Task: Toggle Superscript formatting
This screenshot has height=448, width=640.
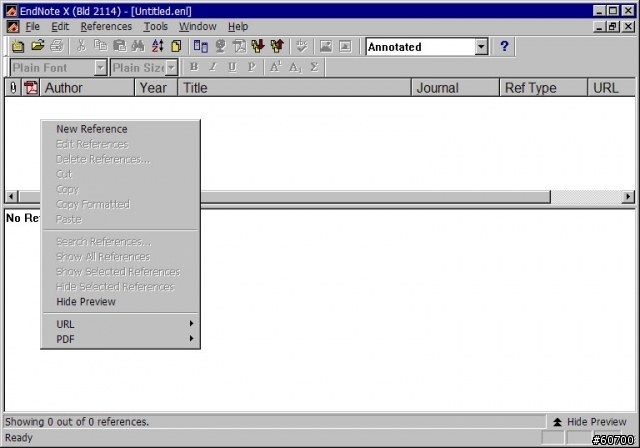Action: 276,67
